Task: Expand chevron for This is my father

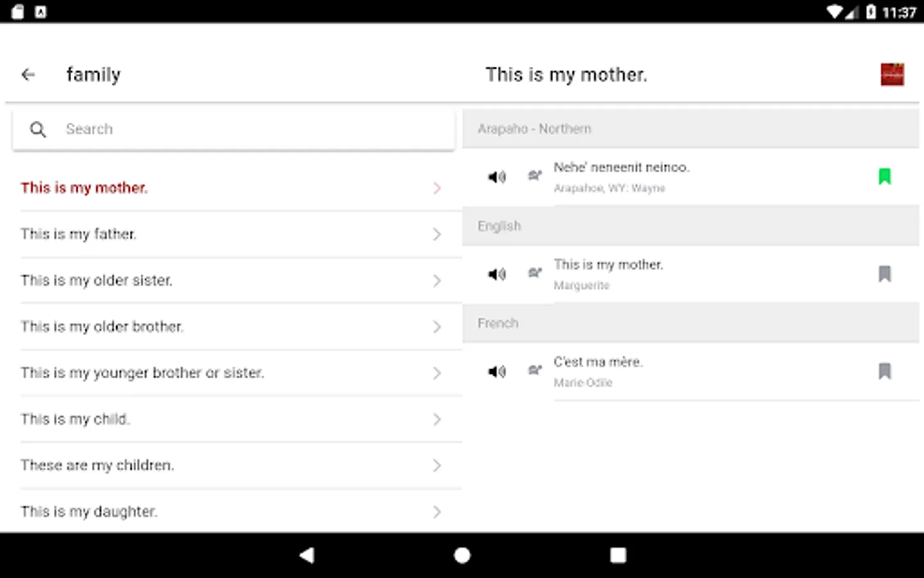Action: pyautogui.click(x=437, y=234)
